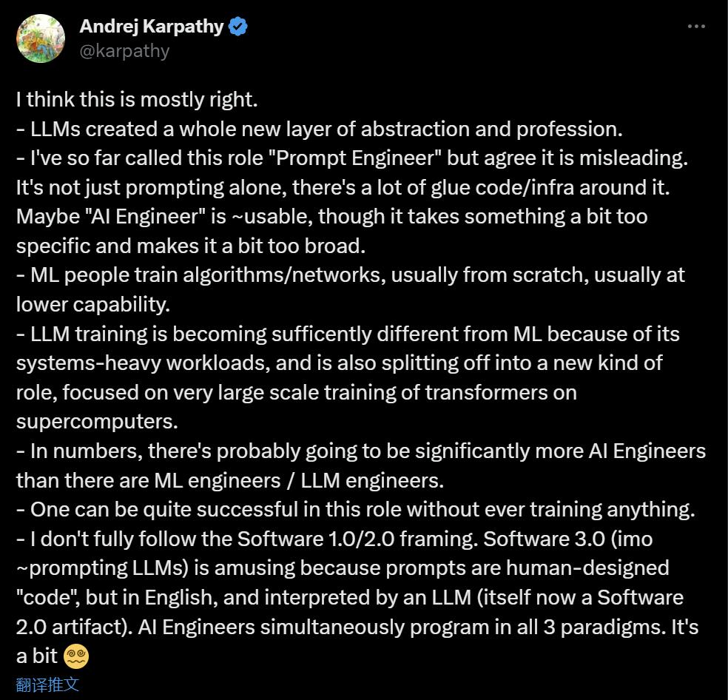Click the line "I think this is mostly right."
The height and width of the screenshot is (700, 728).
[x=137, y=100]
